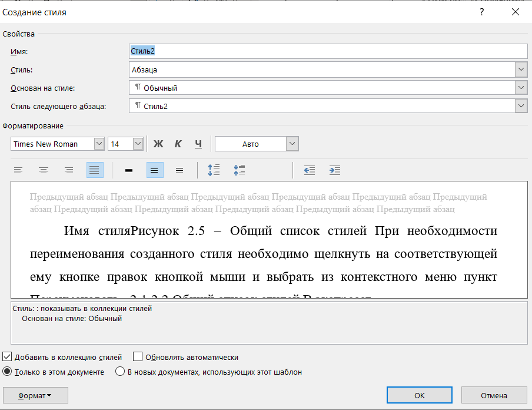Align paragraph text to the right
Screen dimensions: 532x410
pos(69,170)
